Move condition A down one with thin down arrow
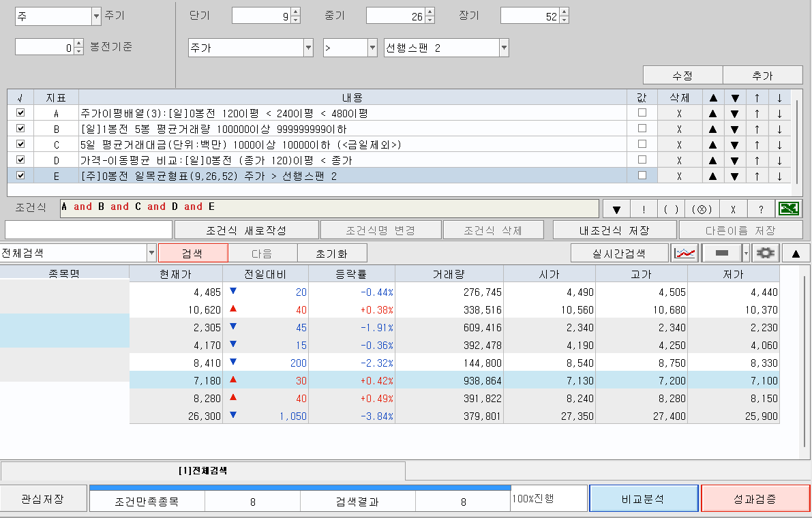The image size is (812, 518). point(779,113)
